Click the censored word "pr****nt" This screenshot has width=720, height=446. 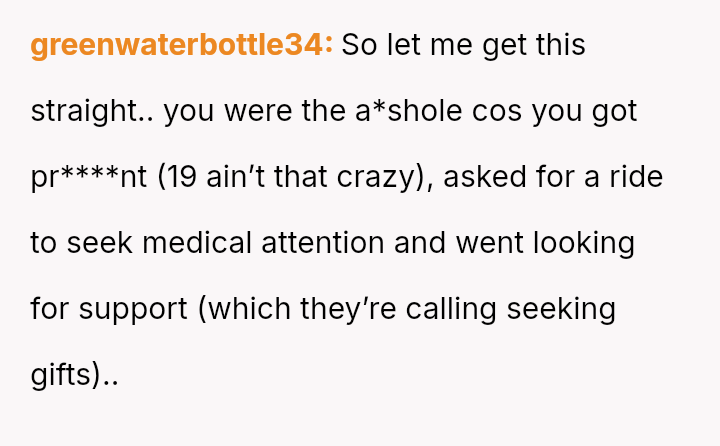[88, 177]
